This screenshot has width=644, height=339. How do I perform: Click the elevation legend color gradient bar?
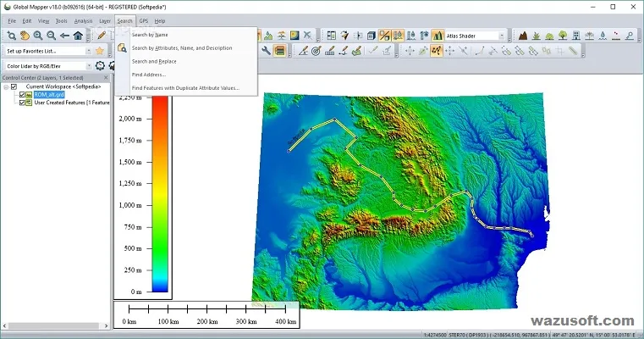160,194
